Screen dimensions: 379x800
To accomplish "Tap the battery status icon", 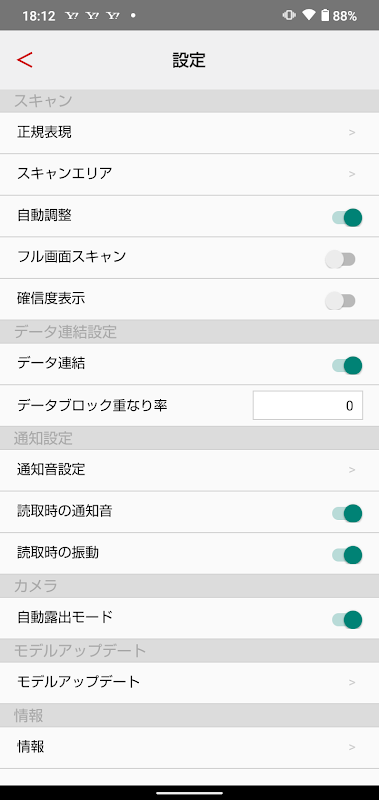I will pyautogui.click(x=325, y=15).
